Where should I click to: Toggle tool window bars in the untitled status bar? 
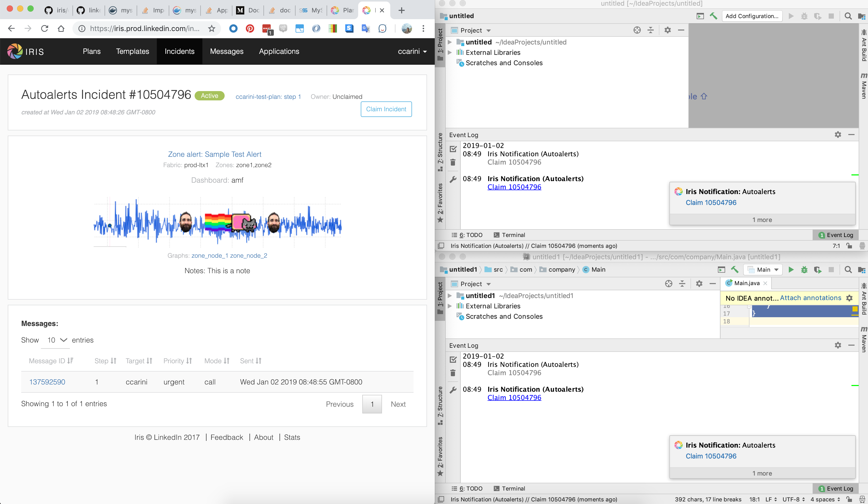440,246
